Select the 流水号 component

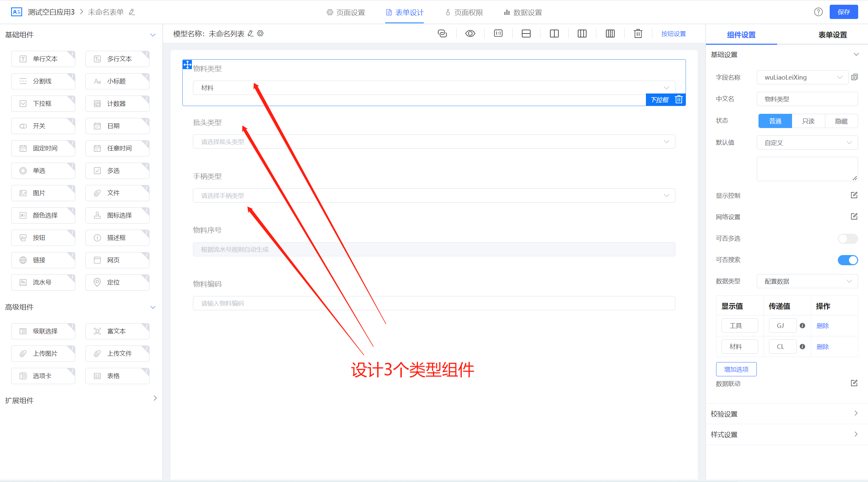(43, 282)
